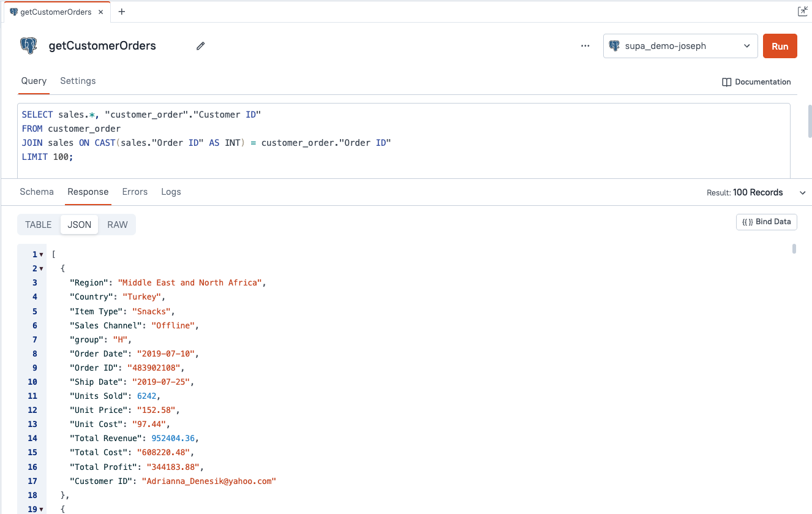Viewport: 812px width, 514px height.
Task: Run the getCustomerOrders query
Action: coord(780,46)
